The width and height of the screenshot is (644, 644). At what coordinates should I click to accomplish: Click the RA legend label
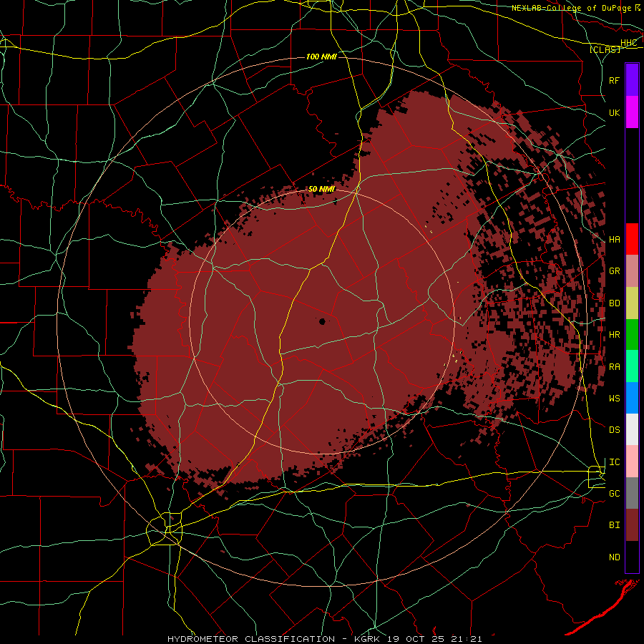(614, 367)
